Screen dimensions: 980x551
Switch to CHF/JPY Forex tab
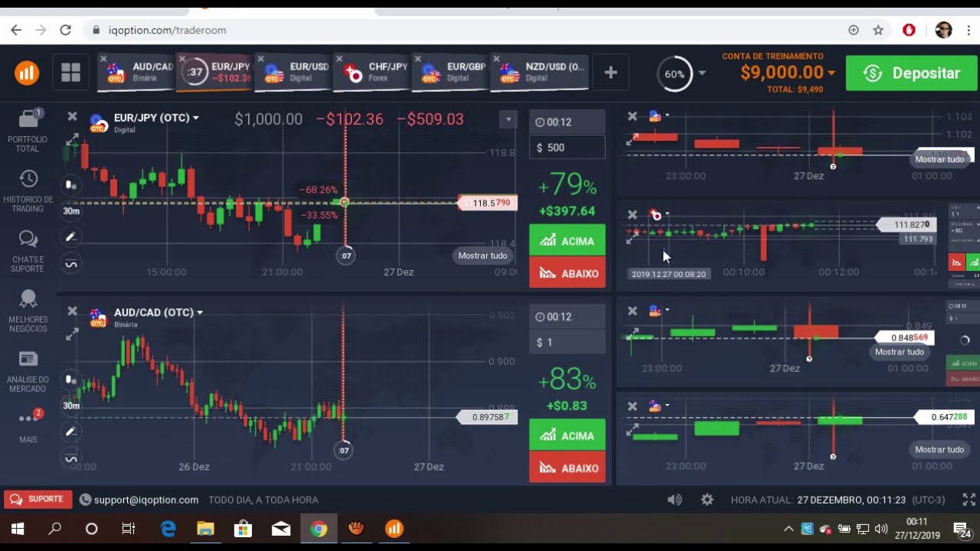371,73
